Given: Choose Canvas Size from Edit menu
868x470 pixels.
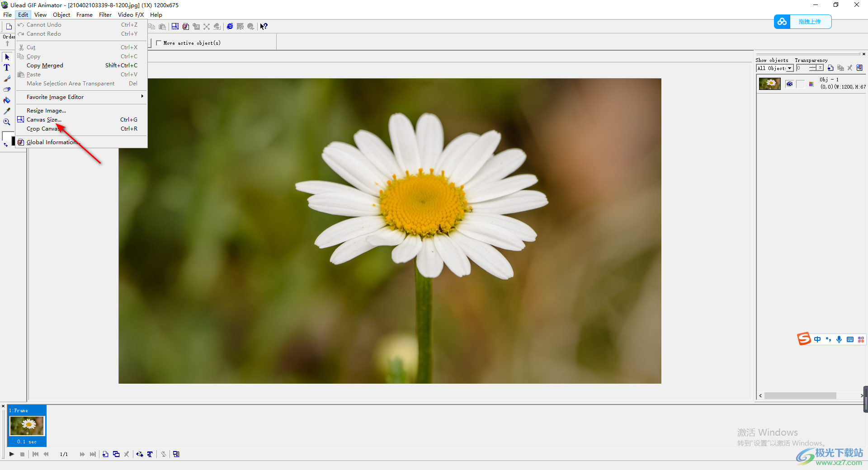Looking at the screenshot, I should point(44,120).
